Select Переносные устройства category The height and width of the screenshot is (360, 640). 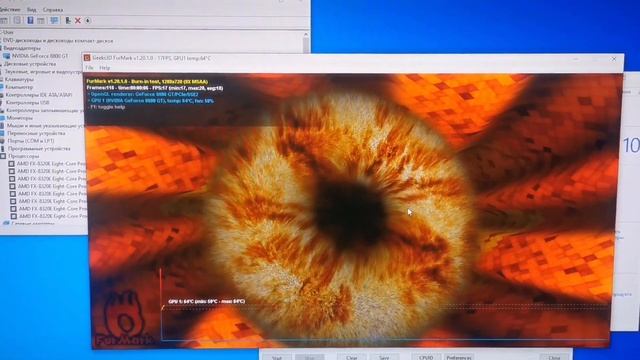click(36, 133)
